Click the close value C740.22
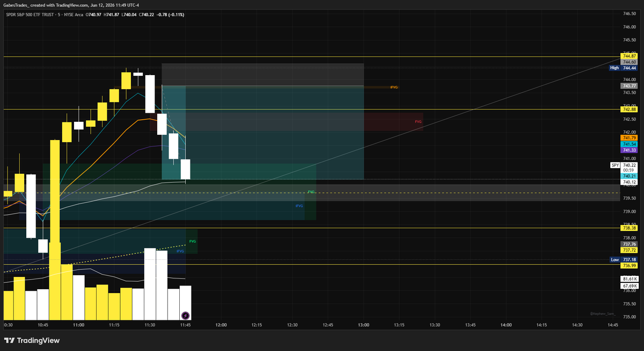 click(x=147, y=14)
